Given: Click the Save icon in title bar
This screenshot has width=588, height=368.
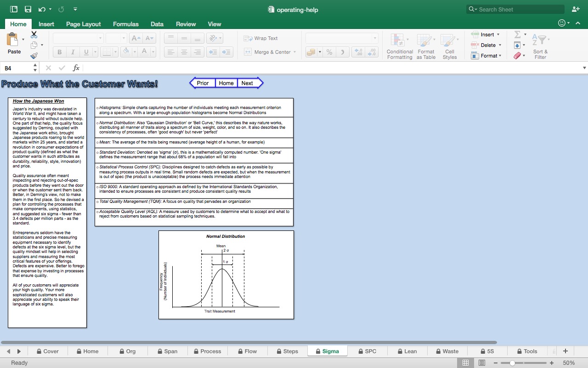Looking at the screenshot, I should (28, 9).
